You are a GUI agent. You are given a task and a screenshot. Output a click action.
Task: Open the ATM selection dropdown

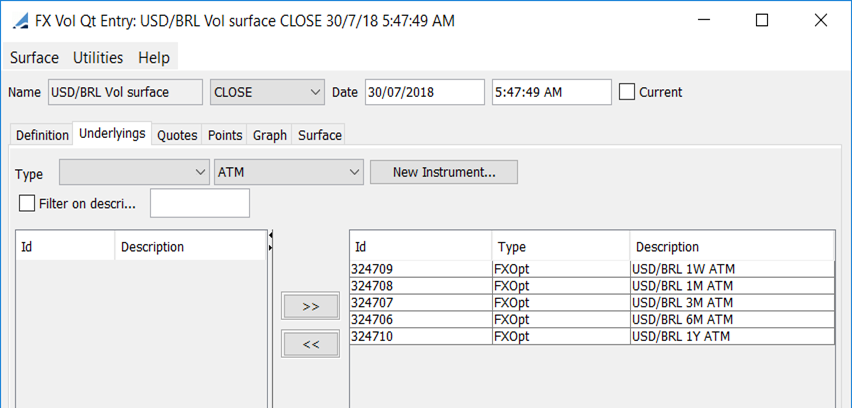[289, 173]
